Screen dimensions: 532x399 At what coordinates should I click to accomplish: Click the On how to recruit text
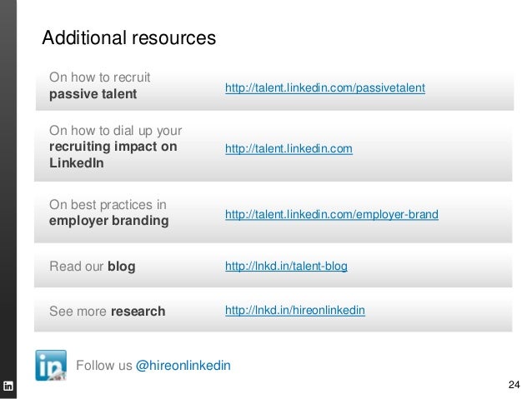pyautogui.click(x=100, y=77)
